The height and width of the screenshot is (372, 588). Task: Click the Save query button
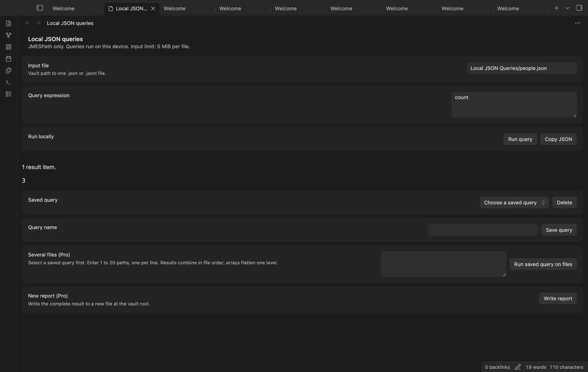pyautogui.click(x=559, y=230)
